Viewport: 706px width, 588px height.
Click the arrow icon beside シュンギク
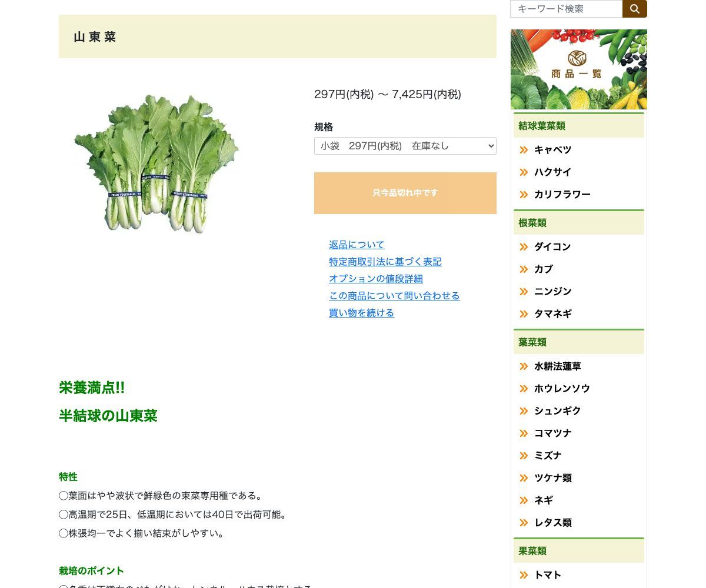tap(524, 411)
